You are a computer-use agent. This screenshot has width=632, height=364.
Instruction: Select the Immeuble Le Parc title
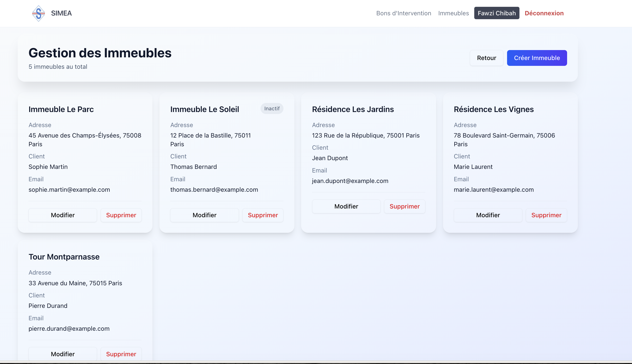tap(61, 109)
